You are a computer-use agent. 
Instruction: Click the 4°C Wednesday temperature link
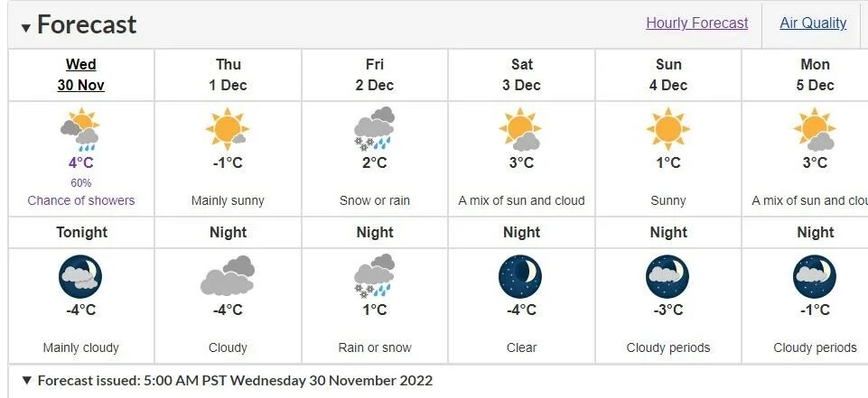[80, 163]
